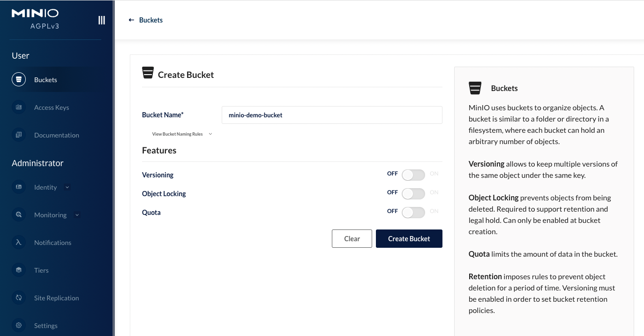The image size is (644, 336).
Task: Turn on Object Locking
Action: pos(413,193)
